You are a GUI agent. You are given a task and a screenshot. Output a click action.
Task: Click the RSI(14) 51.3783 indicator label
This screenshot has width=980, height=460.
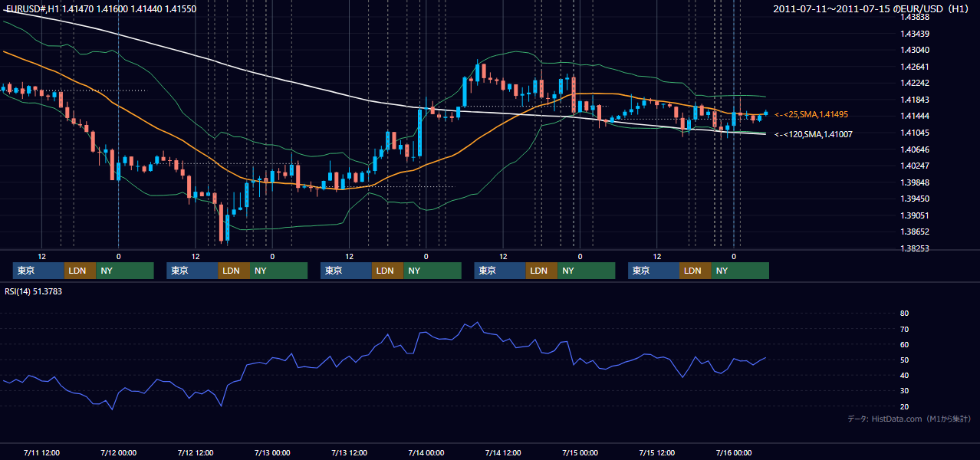pyautogui.click(x=34, y=291)
